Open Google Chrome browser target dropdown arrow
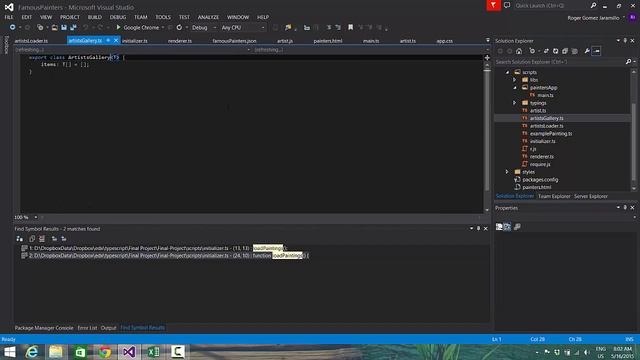This screenshot has height=360, width=640. click(163, 27)
